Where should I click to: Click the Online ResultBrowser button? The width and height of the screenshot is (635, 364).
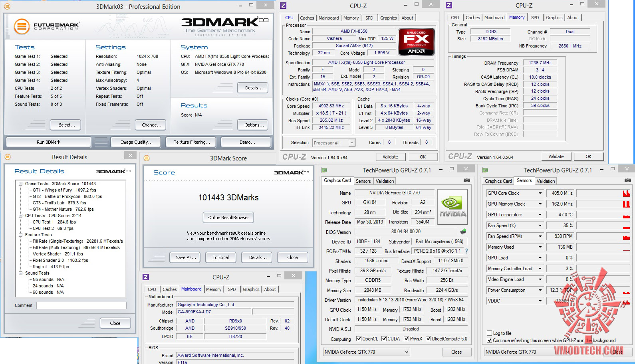tap(228, 218)
